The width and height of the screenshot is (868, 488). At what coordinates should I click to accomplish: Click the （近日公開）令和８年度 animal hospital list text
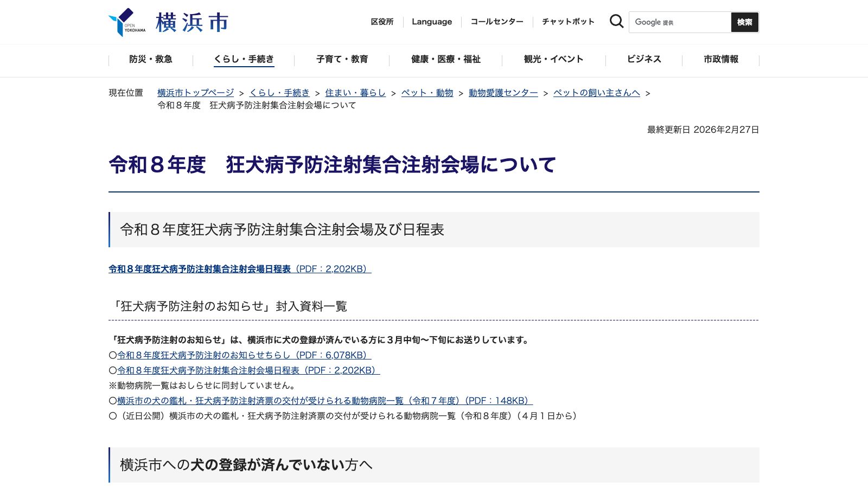345,416
